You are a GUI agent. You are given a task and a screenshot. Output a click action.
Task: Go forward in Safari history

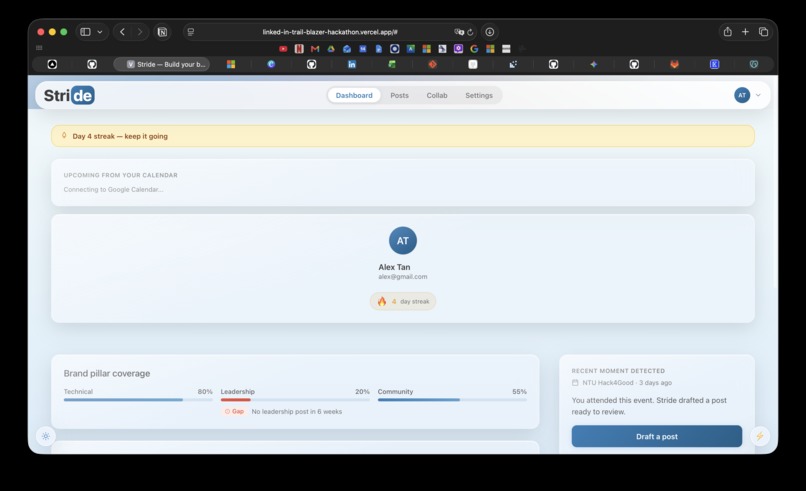click(x=139, y=32)
